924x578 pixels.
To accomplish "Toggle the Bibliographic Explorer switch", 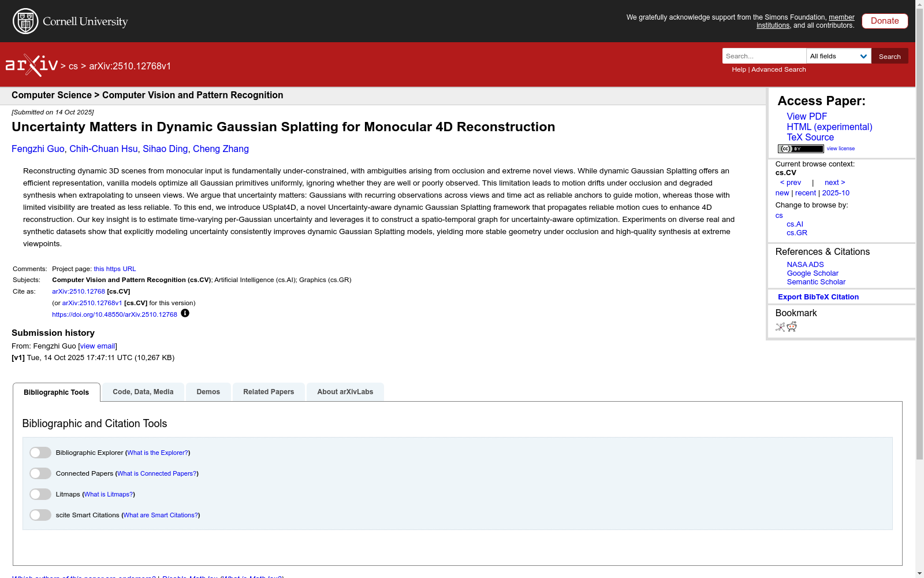I will point(40,453).
